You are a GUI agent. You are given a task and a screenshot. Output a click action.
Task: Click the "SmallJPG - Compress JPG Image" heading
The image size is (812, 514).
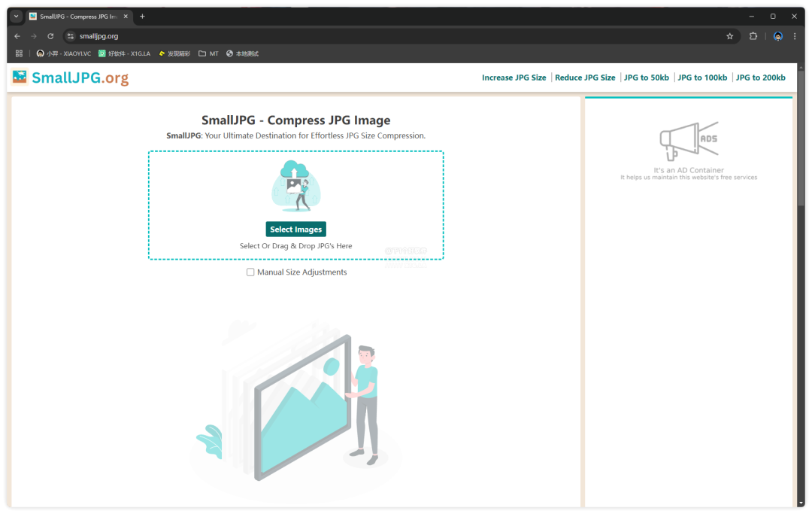pos(295,120)
